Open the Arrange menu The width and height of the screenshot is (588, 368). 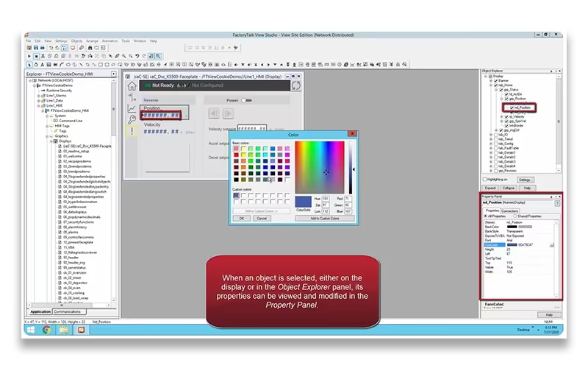pos(92,41)
